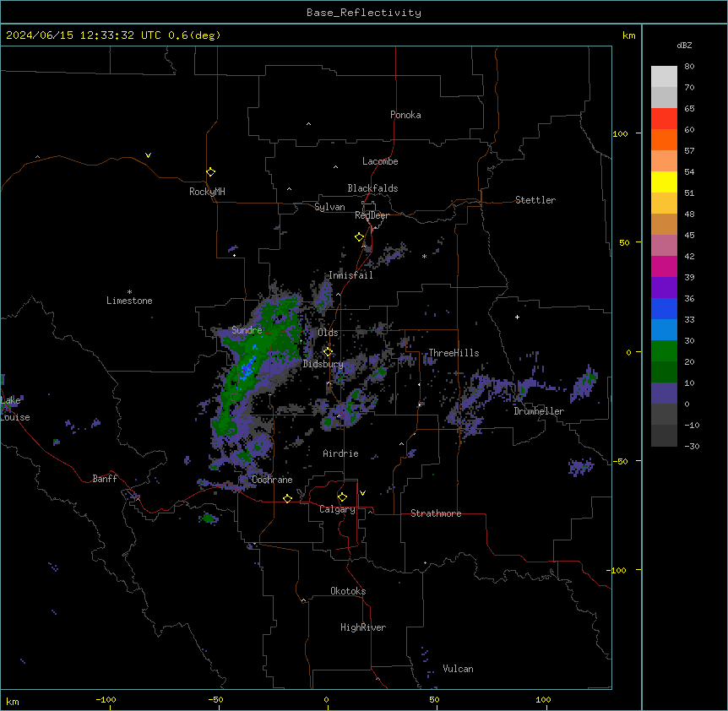Click the dBZ legend heading
This screenshot has width=728, height=711.
pos(684,45)
